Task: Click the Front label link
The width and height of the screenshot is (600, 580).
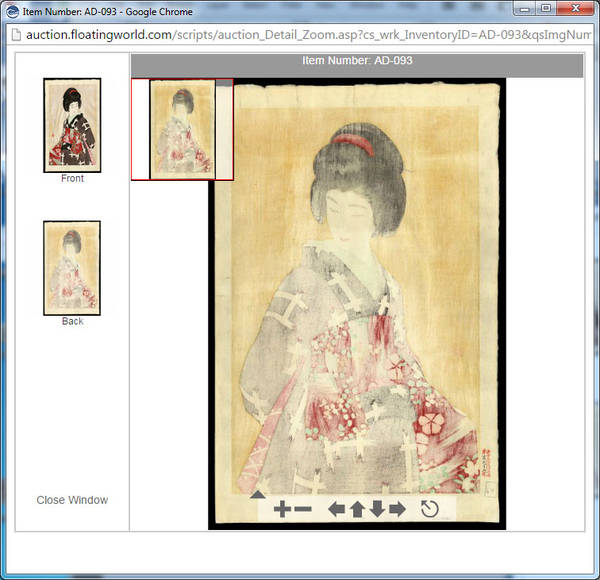Action: (72, 178)
